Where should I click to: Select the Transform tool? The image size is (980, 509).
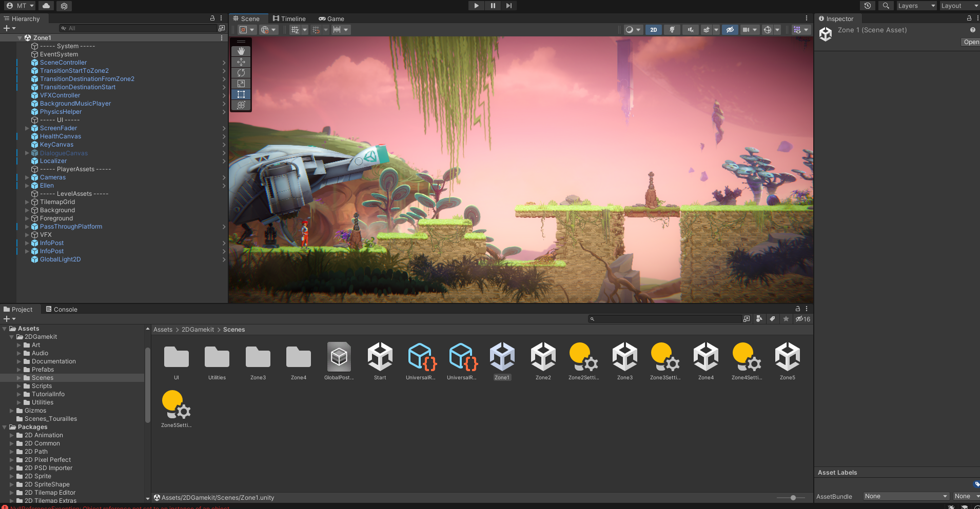tap(241, 105)
